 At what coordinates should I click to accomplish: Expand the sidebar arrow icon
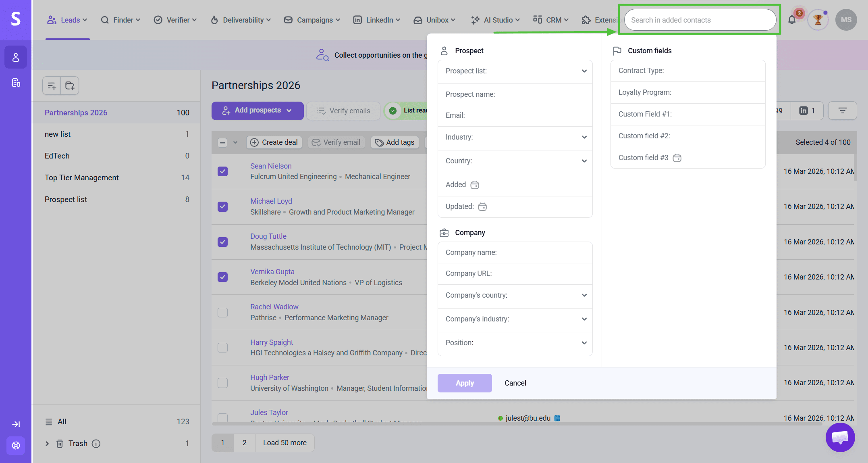[x=16, y=424]
